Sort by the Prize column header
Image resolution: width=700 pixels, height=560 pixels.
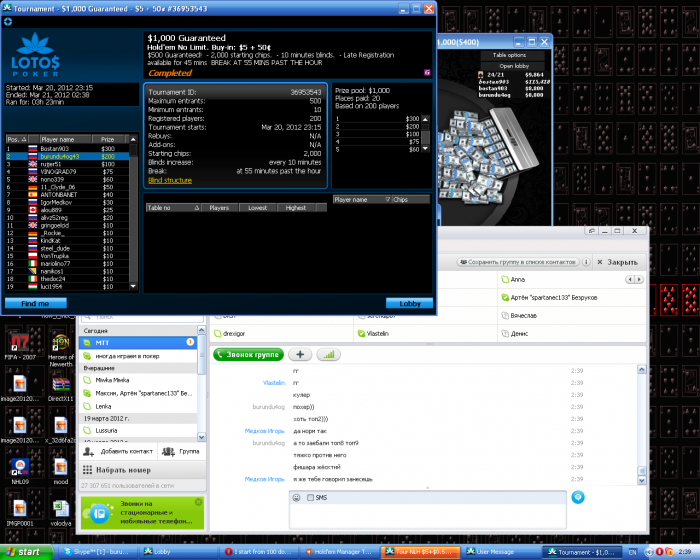(110, 139)
